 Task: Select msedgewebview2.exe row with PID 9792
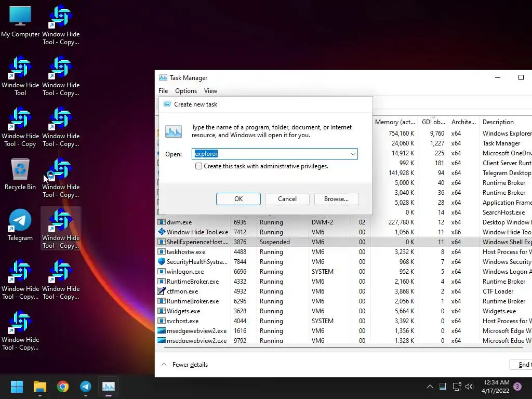(x=344, y=340)
